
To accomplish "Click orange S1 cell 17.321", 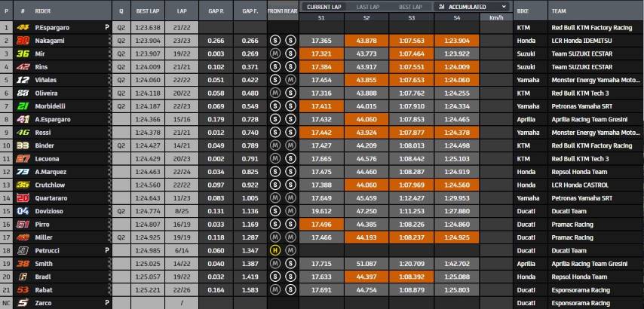I will 321,54.
